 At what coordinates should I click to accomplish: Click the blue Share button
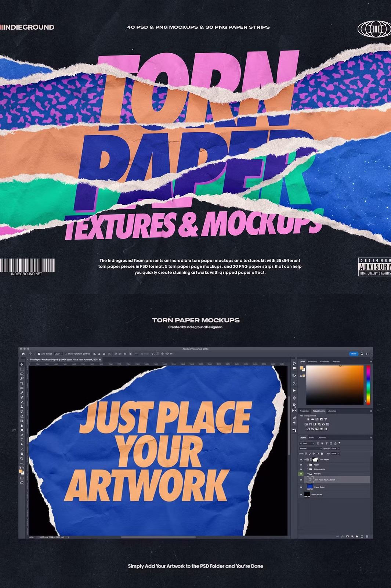point(354,354)
